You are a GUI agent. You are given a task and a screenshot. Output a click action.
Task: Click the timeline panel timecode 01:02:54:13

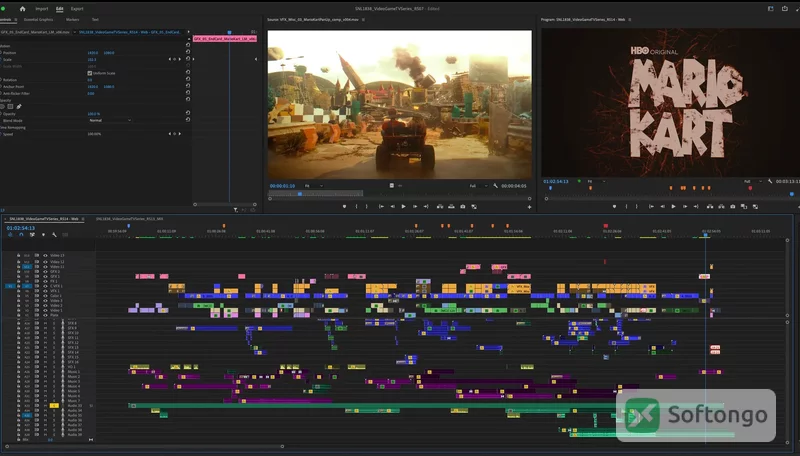(x=21, y=228)
